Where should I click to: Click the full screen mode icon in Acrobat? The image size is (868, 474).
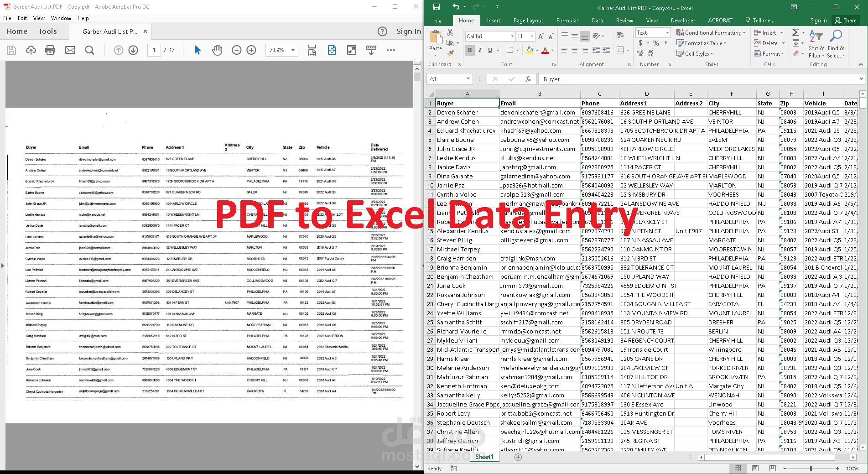352,50
